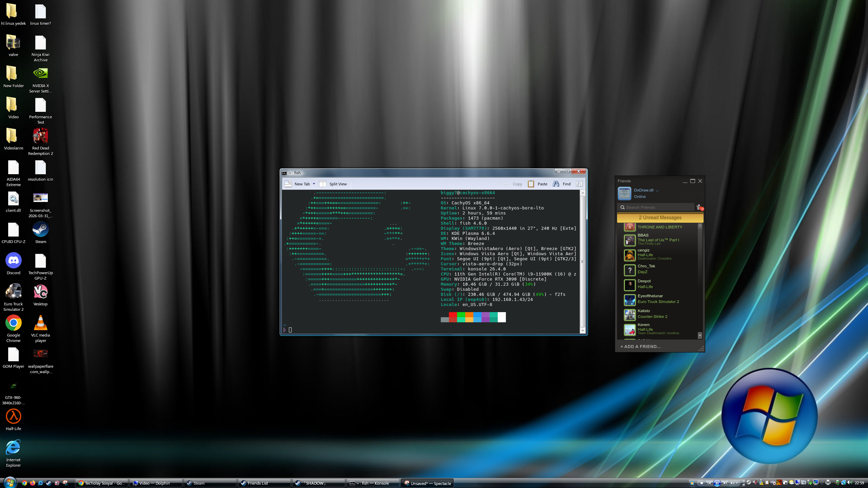Image resolution: width=868 pixels, height=488 pixels.
Task: Select the Euro Truck Simulator 2 desktop icon
Action: click(14, 298)
